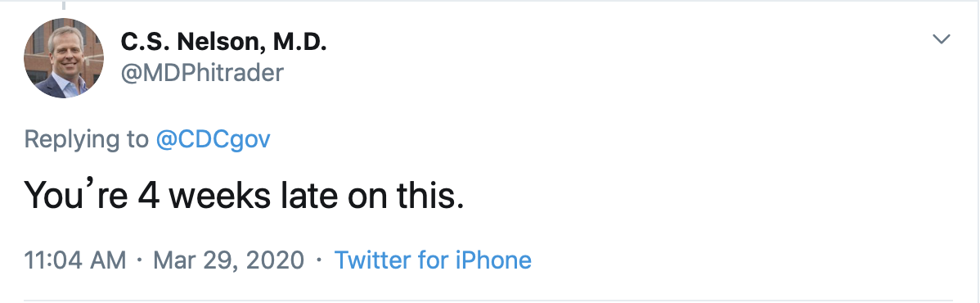The height and width of the screenshot is (303, 980).
Task: Open the tweet options chevron menu
Action: 942,39
